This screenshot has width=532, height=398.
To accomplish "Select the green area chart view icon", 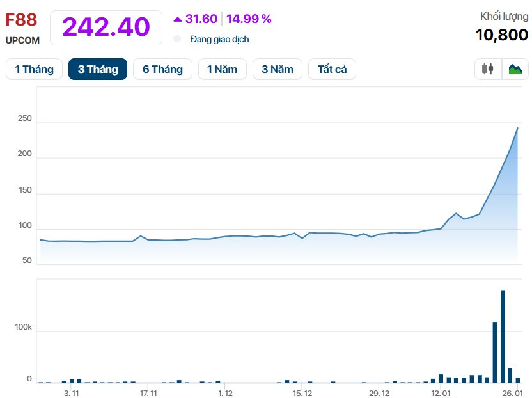I will 515,69.
